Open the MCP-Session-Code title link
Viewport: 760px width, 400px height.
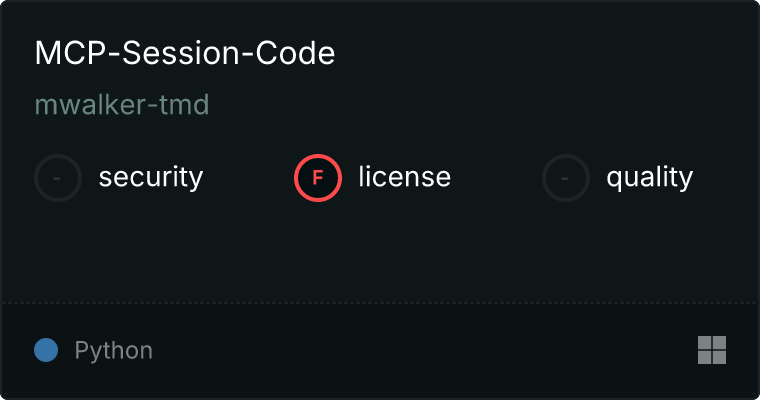click(x=184, y=54)
